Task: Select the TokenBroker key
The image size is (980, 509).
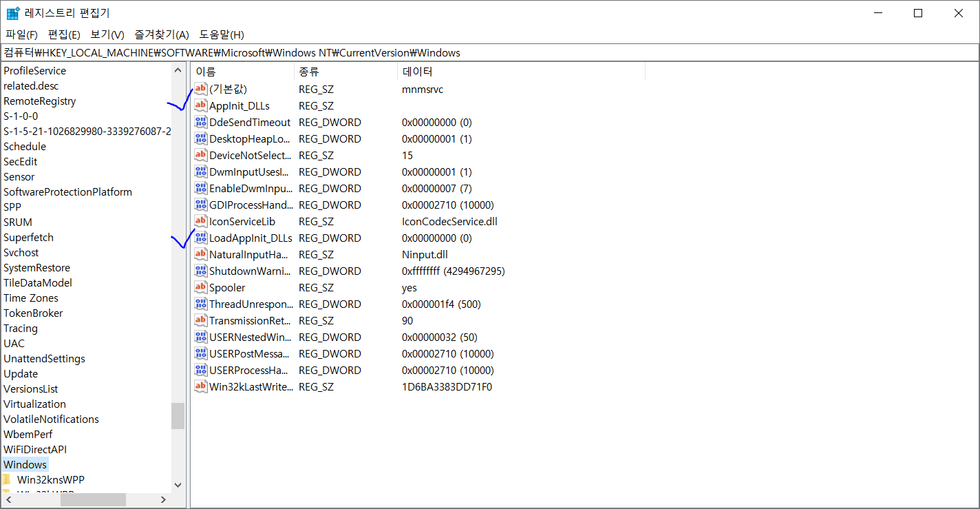Action: click(33, 313)
